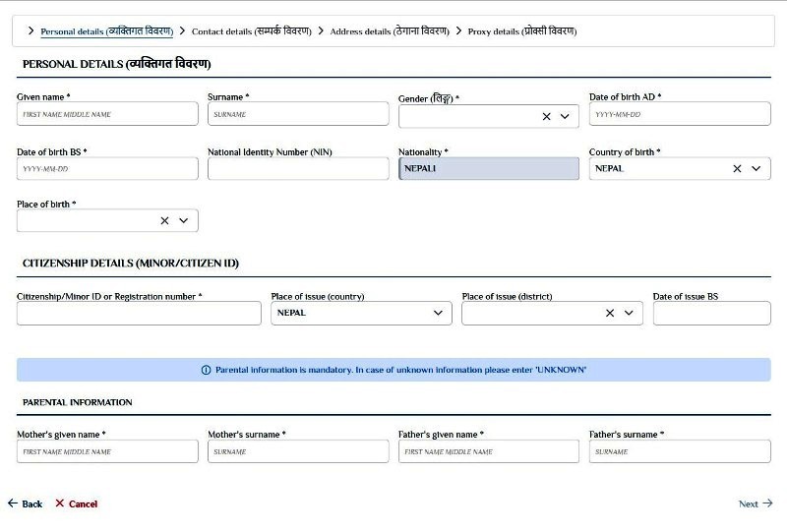Click chevron before Address details breadcrumb
This screenshot has width=787, height=532.
click(321, 31)
